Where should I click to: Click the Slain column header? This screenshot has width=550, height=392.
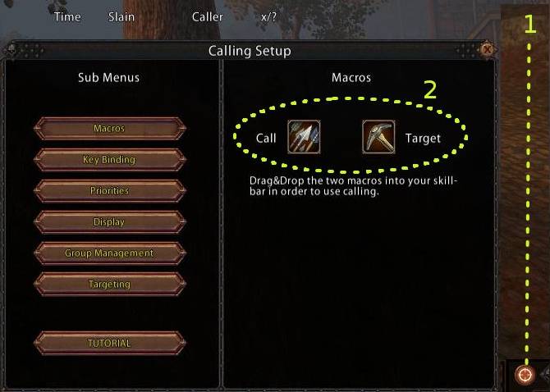pos(121,17)
